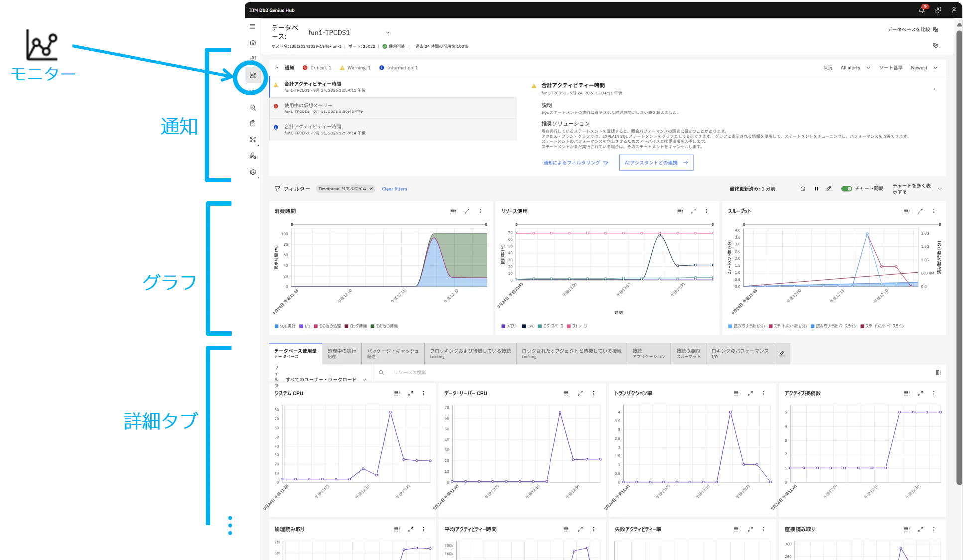The width and height of the screenshot is (963, 560).
Task: Click データベースを比較 button
Action: 913,29
